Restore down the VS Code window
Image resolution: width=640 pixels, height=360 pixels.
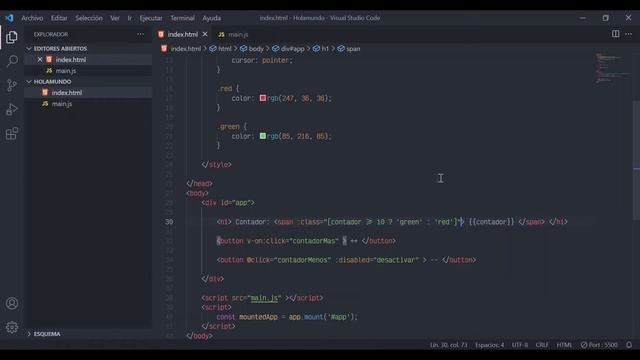click(606, 18)
